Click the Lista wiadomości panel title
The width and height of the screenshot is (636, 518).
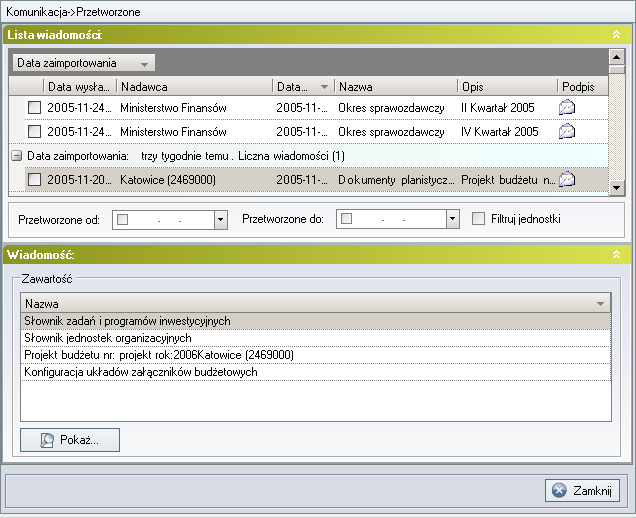54,35
